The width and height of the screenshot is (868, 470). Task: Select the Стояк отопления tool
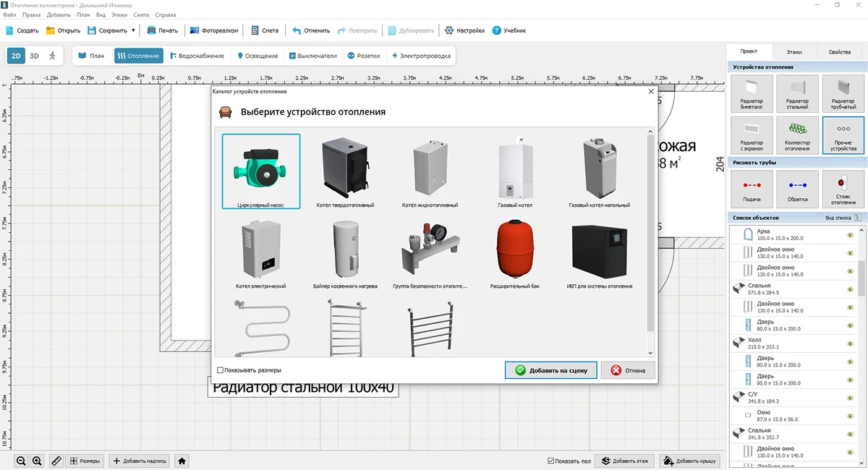[843, 189]
